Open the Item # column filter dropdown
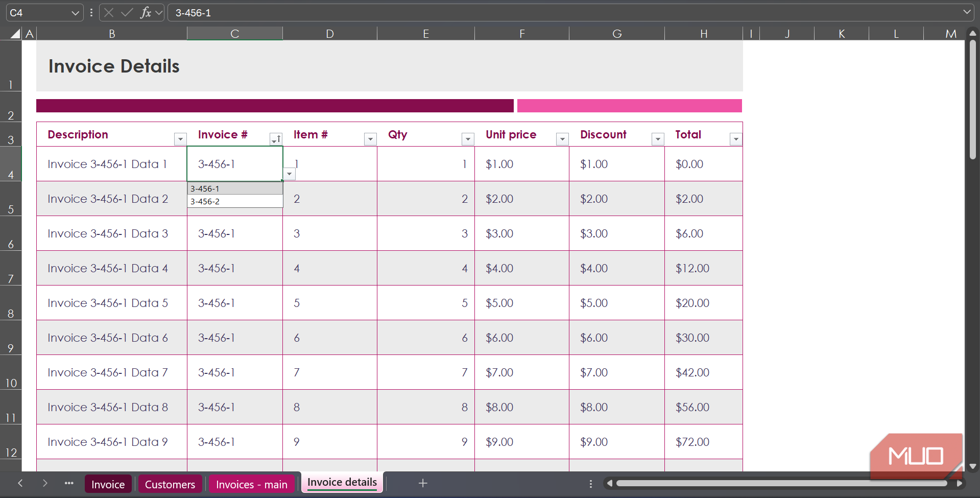Viewport: 980px width, 498px height. pyautogui.click(x=371, y=139)
